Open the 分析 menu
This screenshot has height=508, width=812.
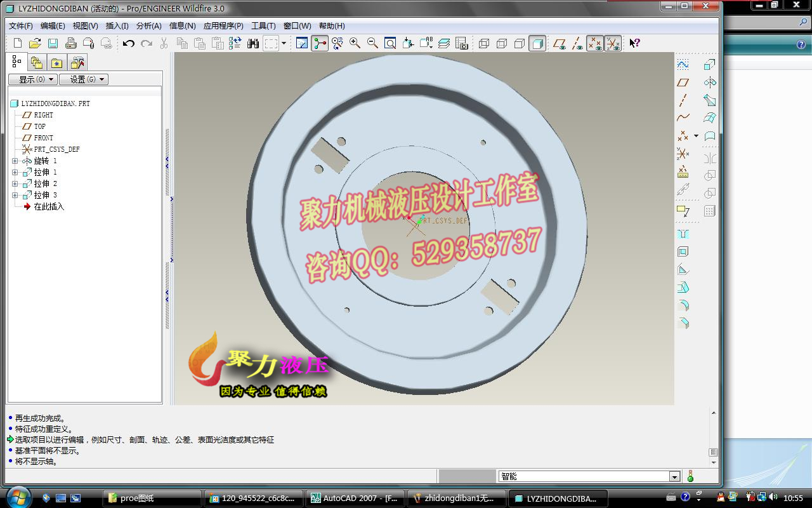150,26
